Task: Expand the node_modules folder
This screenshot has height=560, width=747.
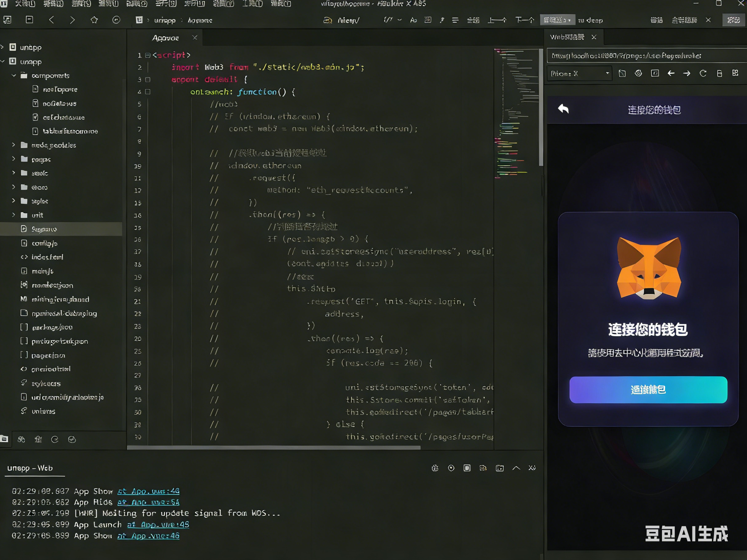Action: tap(14, 145)
